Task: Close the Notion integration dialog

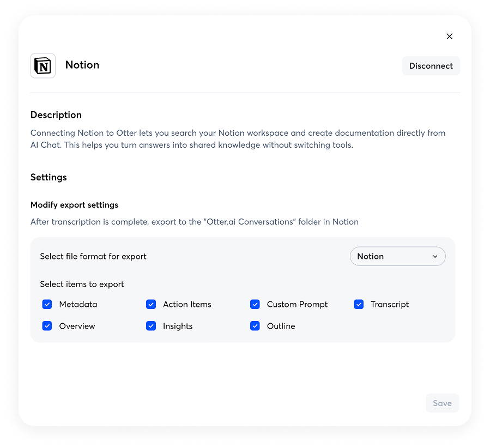Action: point(449,37)
